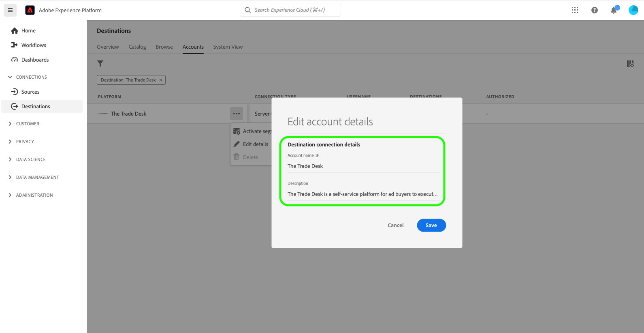Expand the Customer section
The height and width of the screenshot is (333, 644).
pos(10,124)
